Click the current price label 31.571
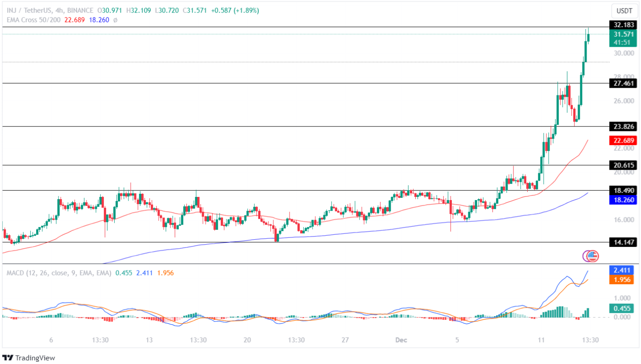This screenshot has height=364, width=641. (623, 34)
